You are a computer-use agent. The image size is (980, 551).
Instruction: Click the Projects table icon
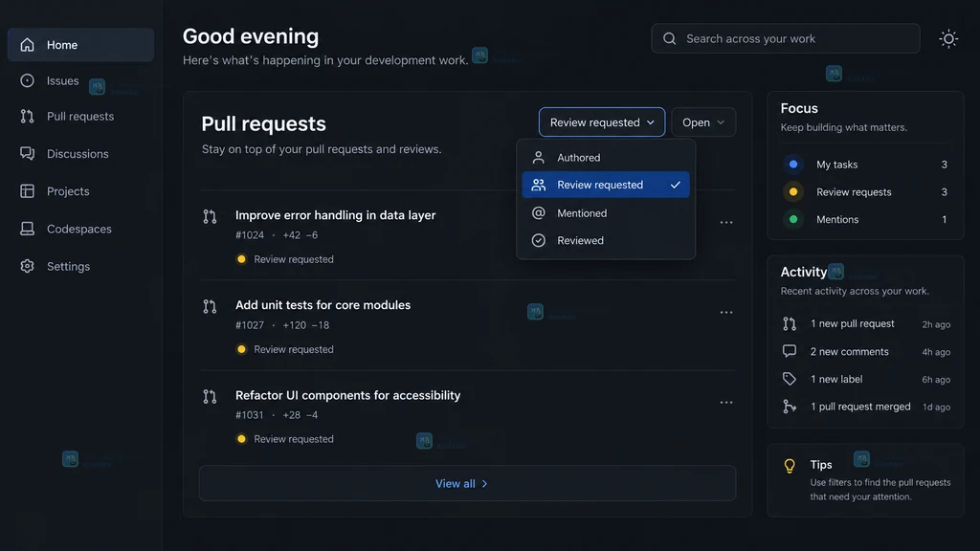point(27,191)
